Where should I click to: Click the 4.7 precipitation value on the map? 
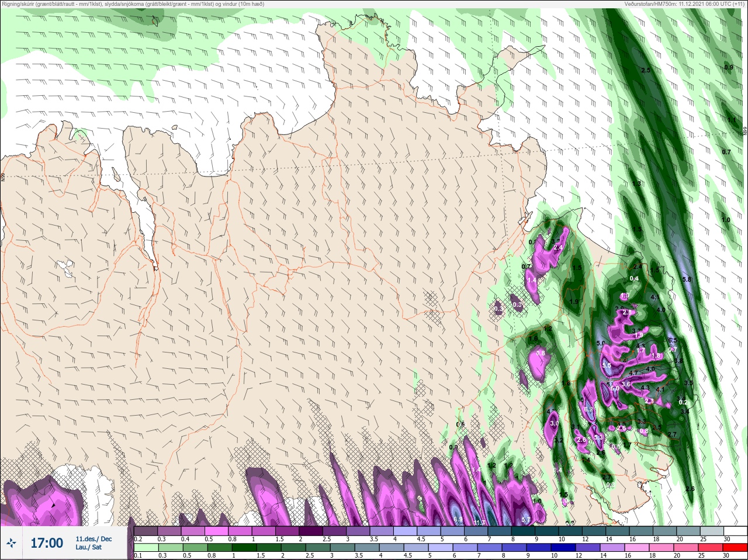(x=633, y=374)
